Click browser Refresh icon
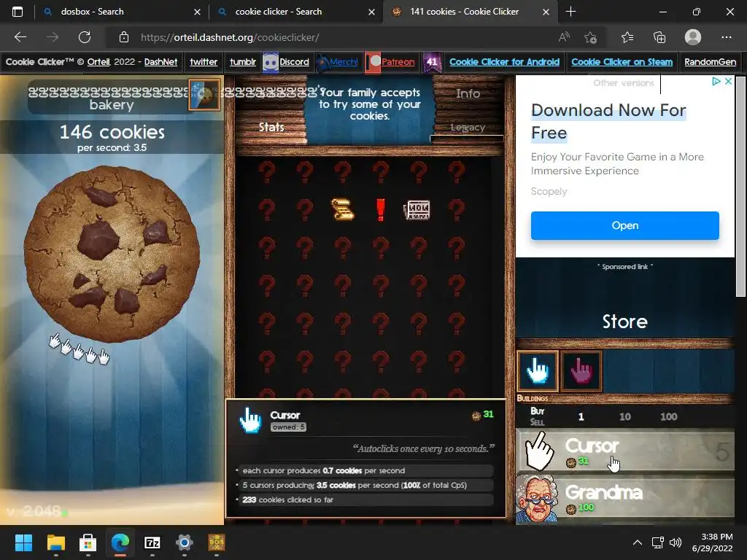This screenshot has width=747, height=560. point(85,37)
